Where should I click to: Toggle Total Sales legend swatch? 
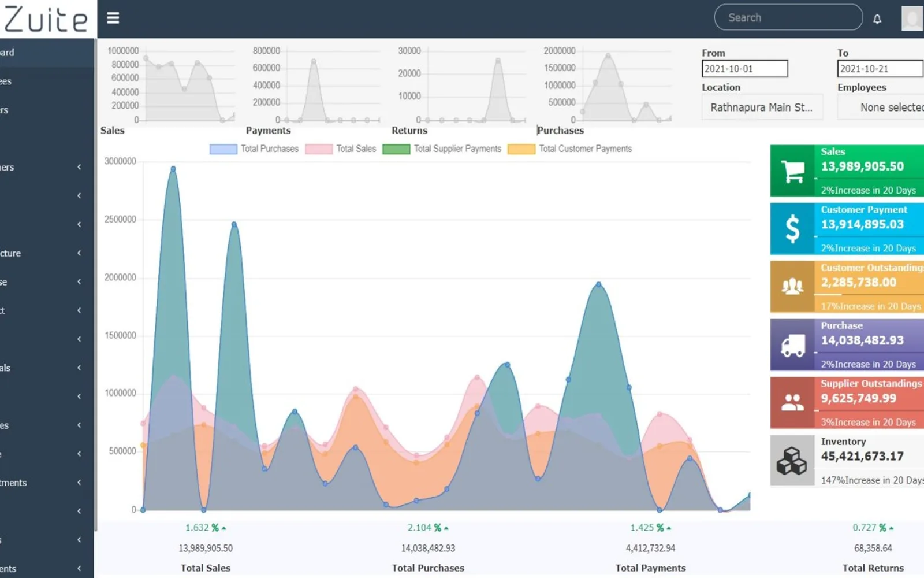click(x=319, y=149)
